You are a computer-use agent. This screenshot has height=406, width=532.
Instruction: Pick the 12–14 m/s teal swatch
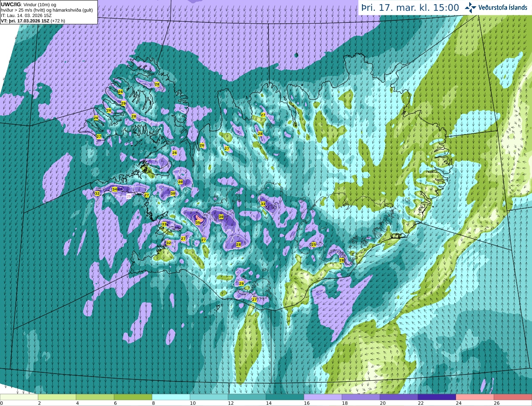pos(247,397)
